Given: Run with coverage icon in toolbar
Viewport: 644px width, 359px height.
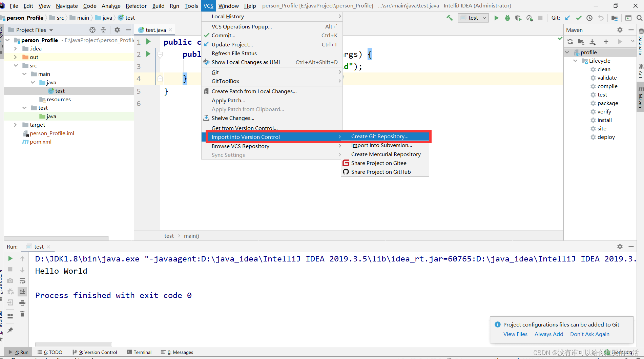Looking at the screenshot, I should click(x=518, y=18).
